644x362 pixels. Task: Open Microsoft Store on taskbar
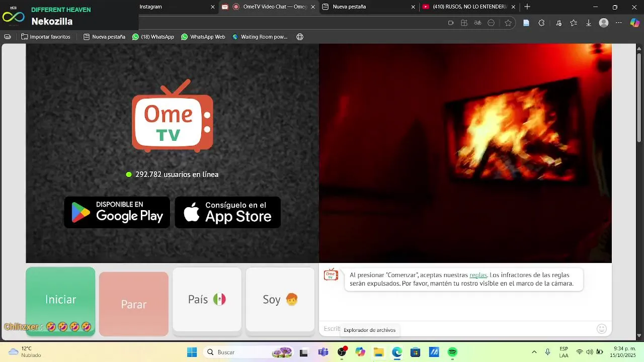[415, 352]
